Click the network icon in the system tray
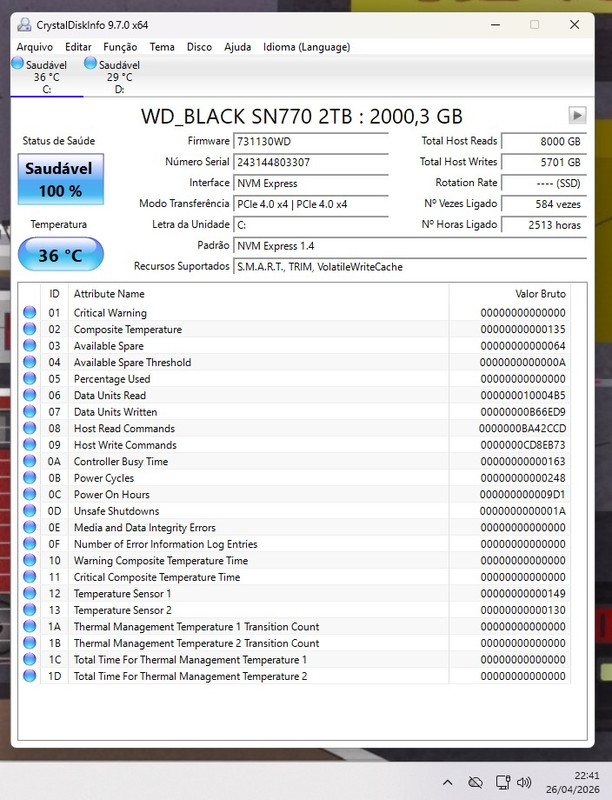This screenshot has width=612, height=800. (503, 782)
